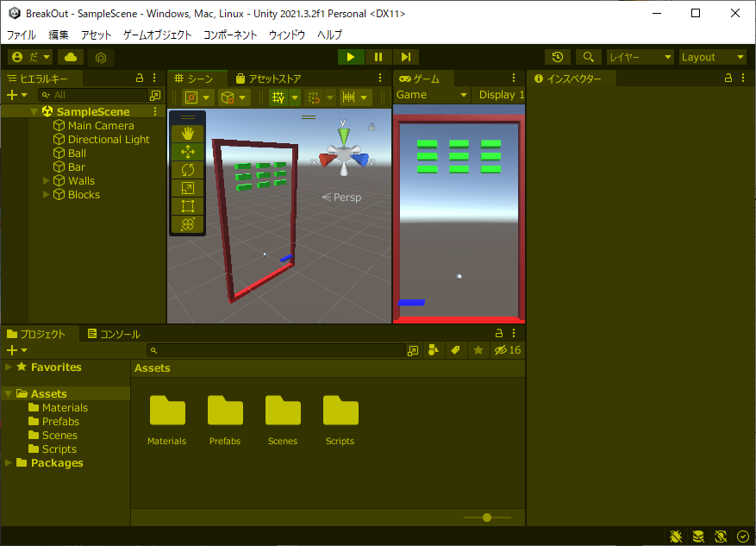This screenshot has width=756, height=546.
Task: Click the Search by Type icon
Action: pos(433,350)
